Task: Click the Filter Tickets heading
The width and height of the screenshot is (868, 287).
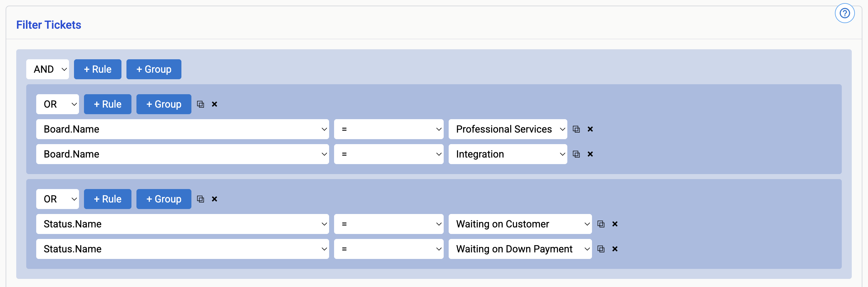Action: pyautogui.click(x=49, y=25)
